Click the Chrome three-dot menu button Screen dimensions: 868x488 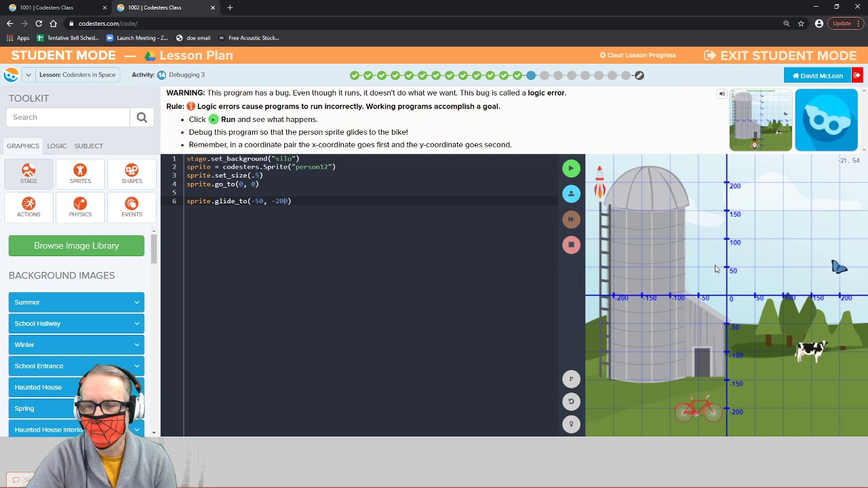pyautogui.click(x=859, y=24)
